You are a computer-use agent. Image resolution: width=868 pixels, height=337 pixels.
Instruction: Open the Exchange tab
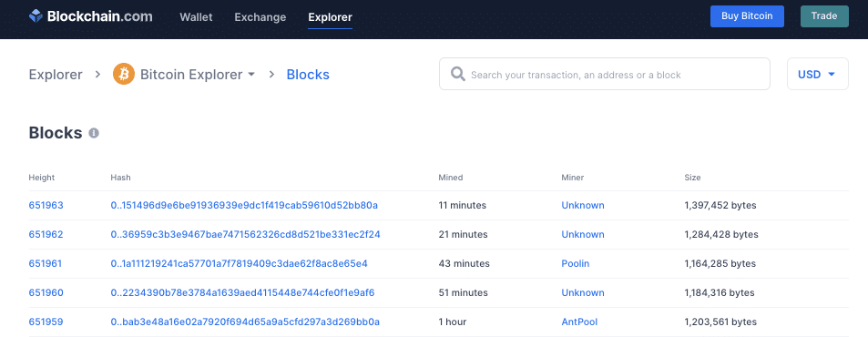[260, 17]
